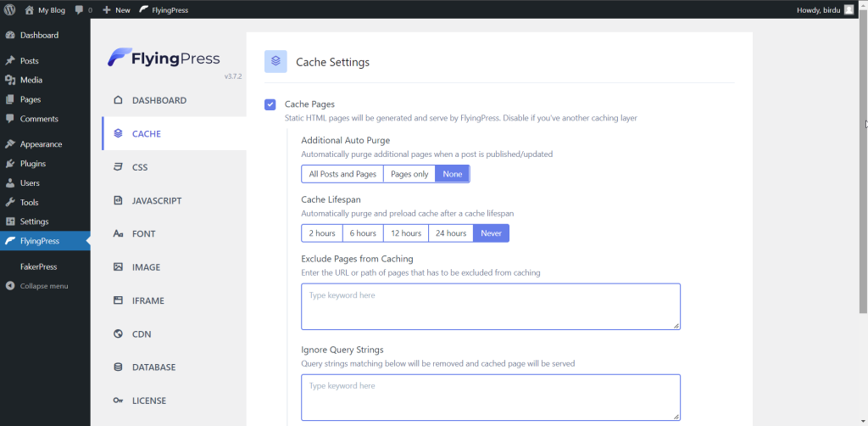Click Collapse menu text in sidebar
868x426 pixels.
(44, 286)
